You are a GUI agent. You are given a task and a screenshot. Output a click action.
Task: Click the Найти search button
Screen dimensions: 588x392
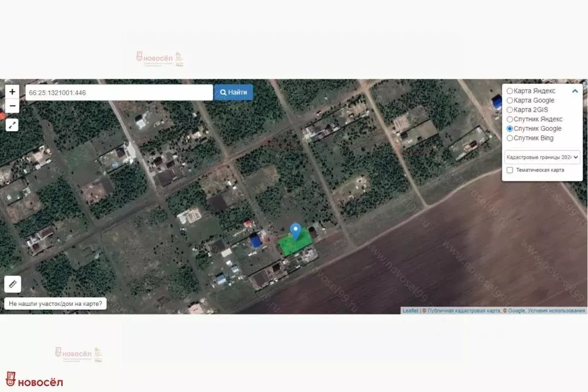[x=233, y=93]
